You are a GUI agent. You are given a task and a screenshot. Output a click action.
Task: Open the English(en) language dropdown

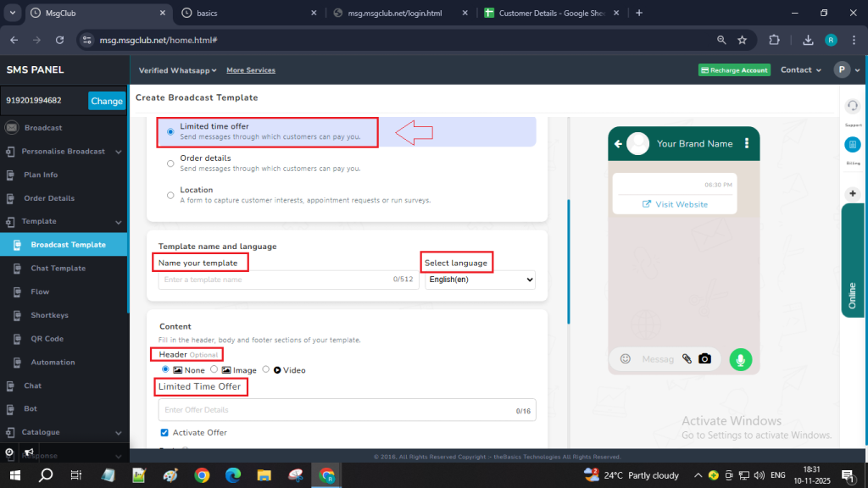(x=480, y=280)
